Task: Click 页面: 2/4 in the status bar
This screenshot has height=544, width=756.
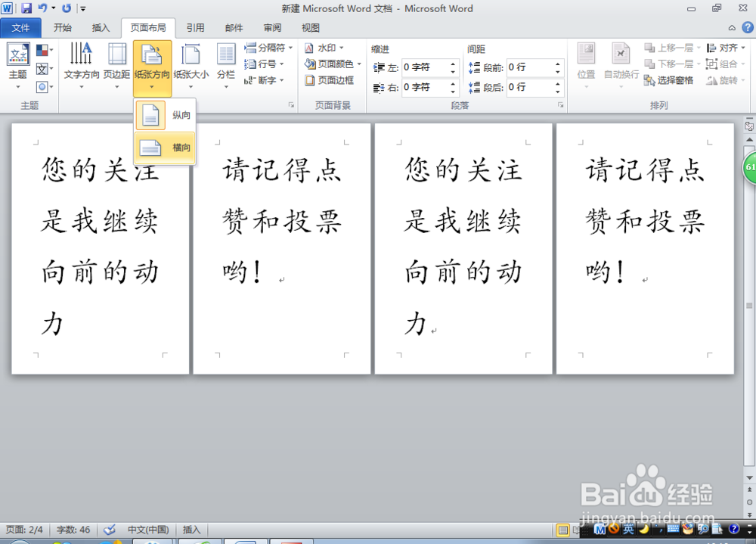Action: pos(24,530)
